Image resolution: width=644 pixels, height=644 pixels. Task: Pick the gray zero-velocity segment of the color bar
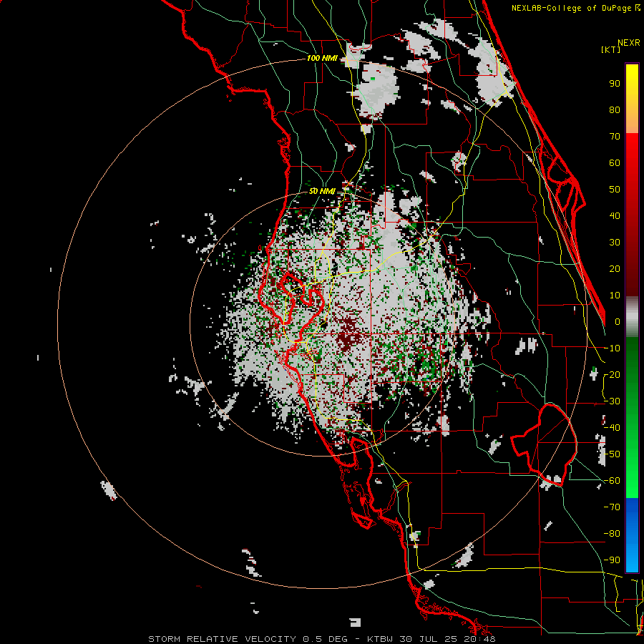[632, 317]
